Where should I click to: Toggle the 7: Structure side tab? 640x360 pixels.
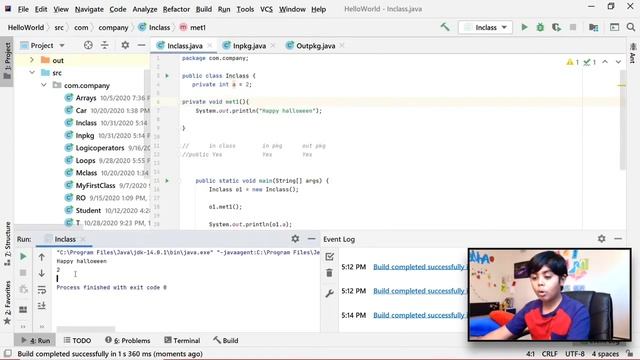[x=7, y=244]
